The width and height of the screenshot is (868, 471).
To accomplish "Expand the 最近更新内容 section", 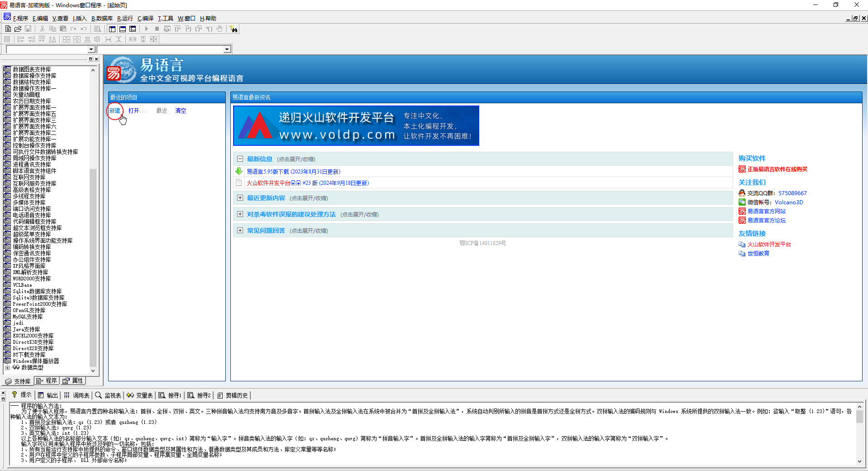I will point(240,198).
